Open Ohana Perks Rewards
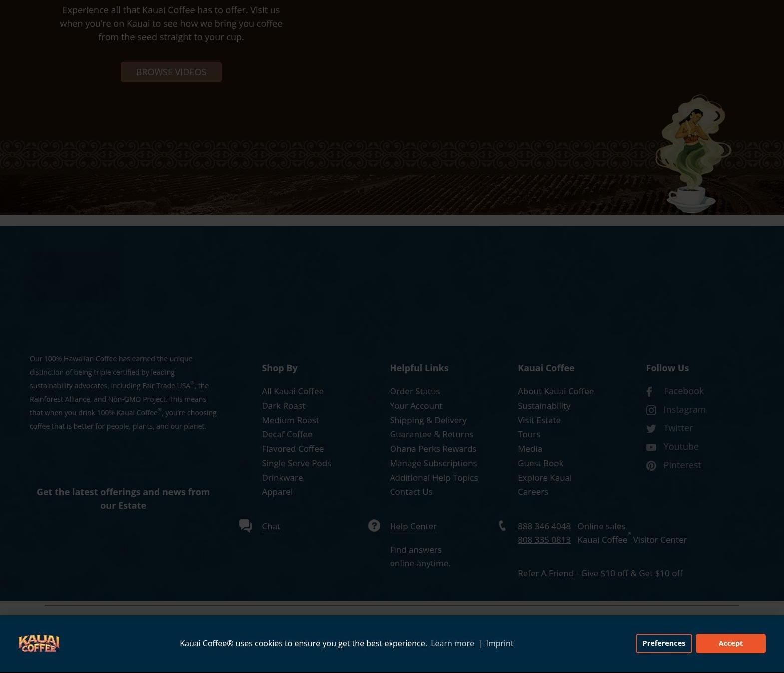Image resolution: width=784 pixels, height=673 pixels. (x=433, y=449)
